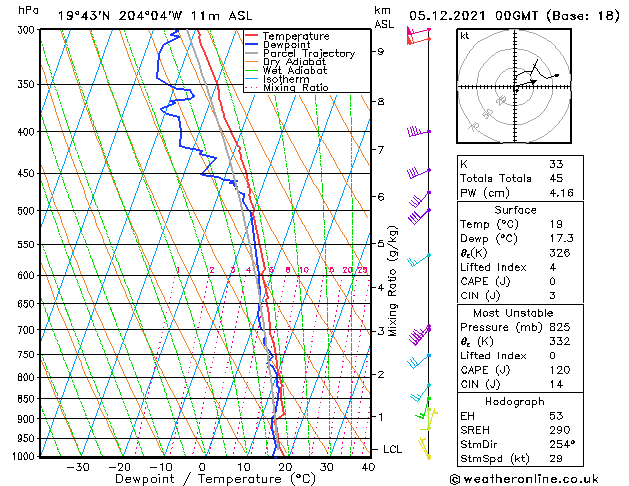Click the kt unit label in hodograph
Image resolution: width=629 pixels, height=486 pixels.
[x=465, y=36]
